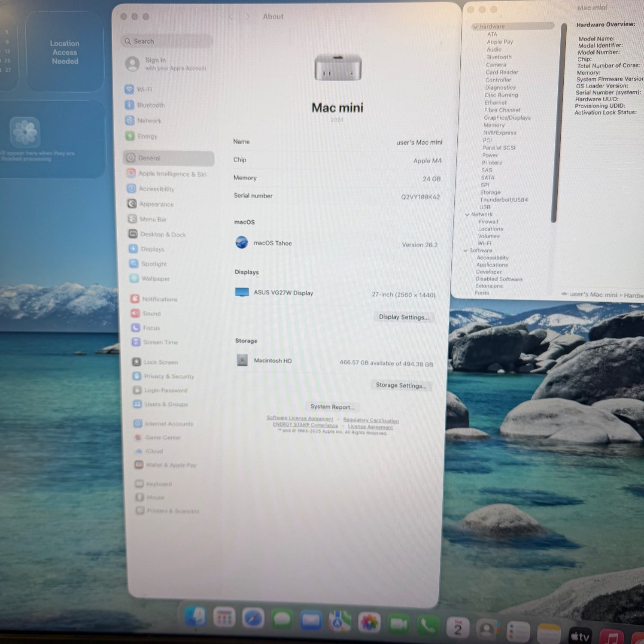This screenshot has height=644, width=644.
Task: Click the Search field in System Settings
Action: point(167,41)
